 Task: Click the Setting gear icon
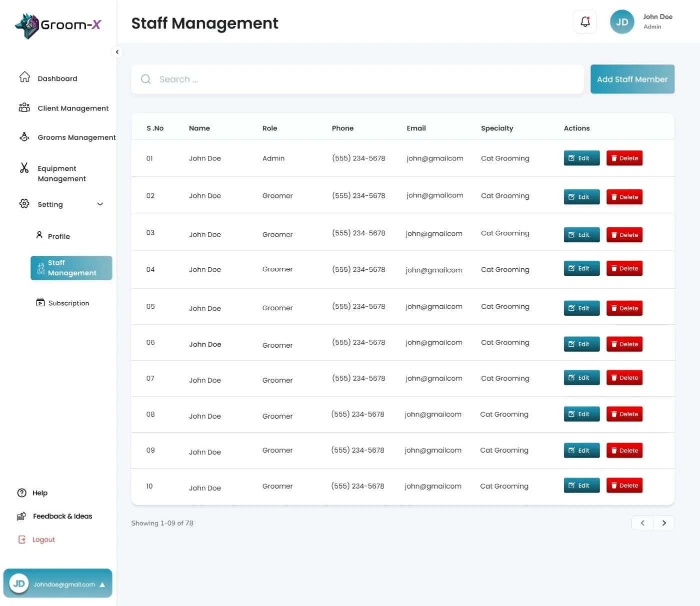point(24,203)
